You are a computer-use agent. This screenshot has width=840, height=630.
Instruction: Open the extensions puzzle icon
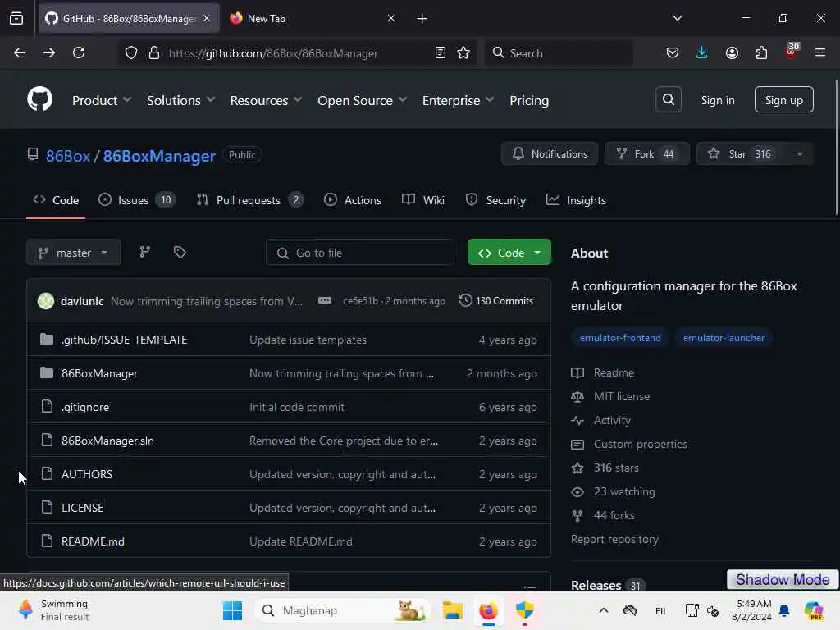761,52
